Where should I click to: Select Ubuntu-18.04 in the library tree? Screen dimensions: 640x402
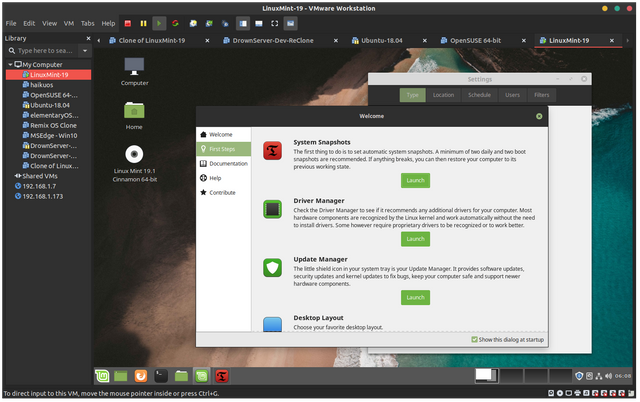click(x=50, y=105)
